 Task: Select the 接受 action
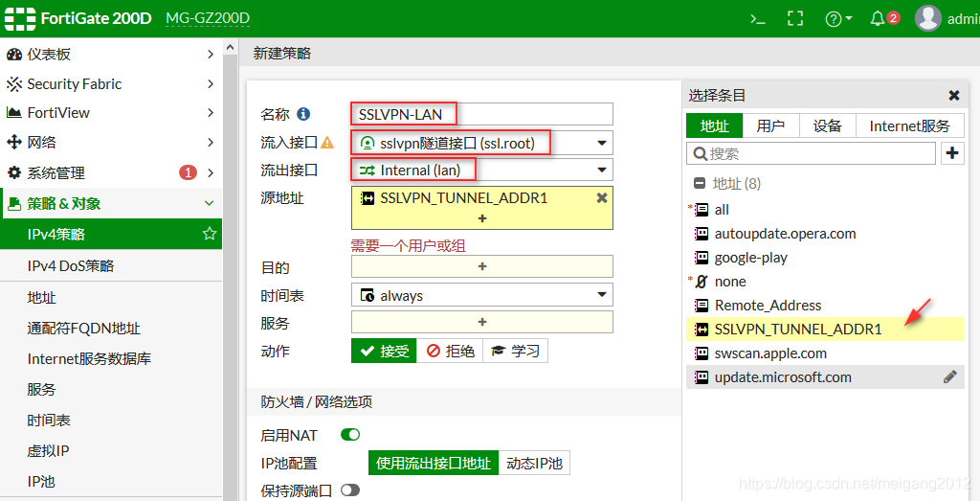pos(384,351)
